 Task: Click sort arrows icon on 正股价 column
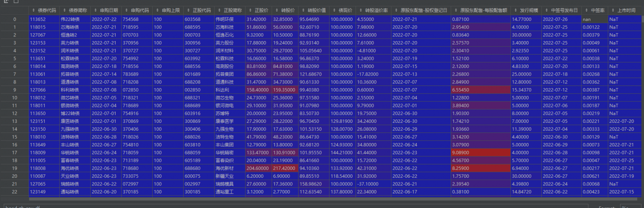pyautogui.click(x=250, y=10)
